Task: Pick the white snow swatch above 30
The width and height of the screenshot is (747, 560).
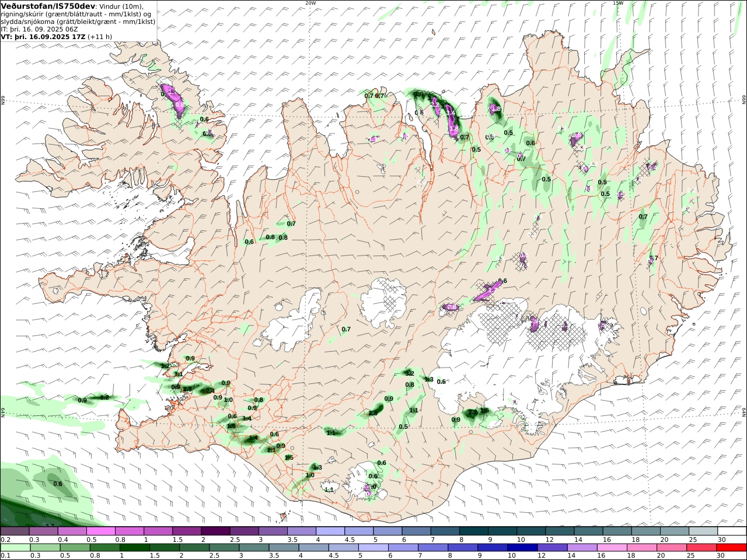Action: (731, 531)
